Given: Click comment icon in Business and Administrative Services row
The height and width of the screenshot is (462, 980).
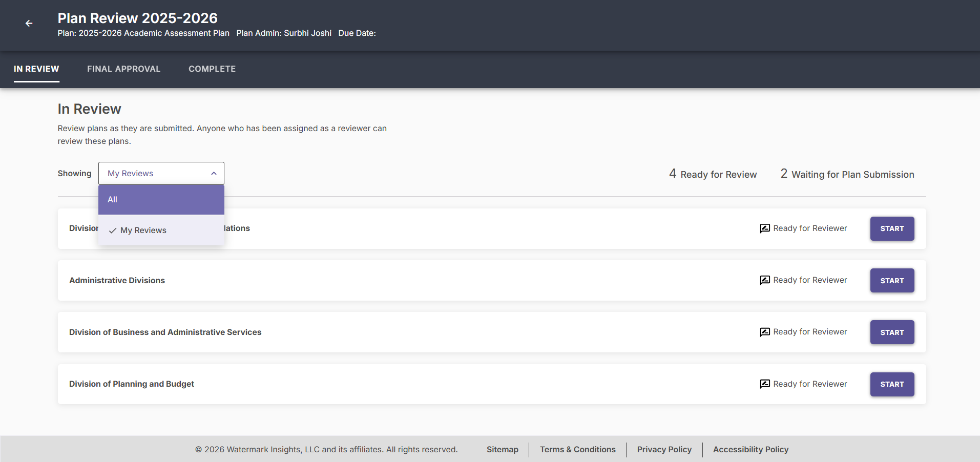Looking at the screenshot, I should (765, 332).
